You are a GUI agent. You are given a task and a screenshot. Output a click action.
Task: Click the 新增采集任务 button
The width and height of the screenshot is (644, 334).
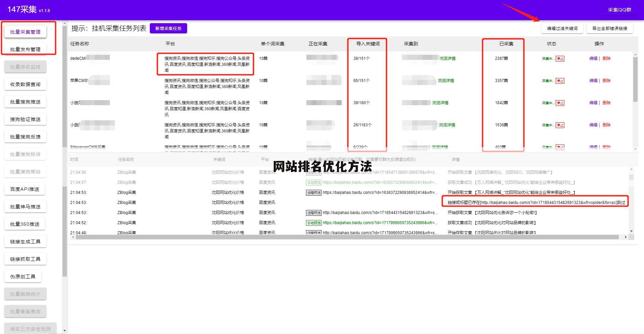click(169, 28)
